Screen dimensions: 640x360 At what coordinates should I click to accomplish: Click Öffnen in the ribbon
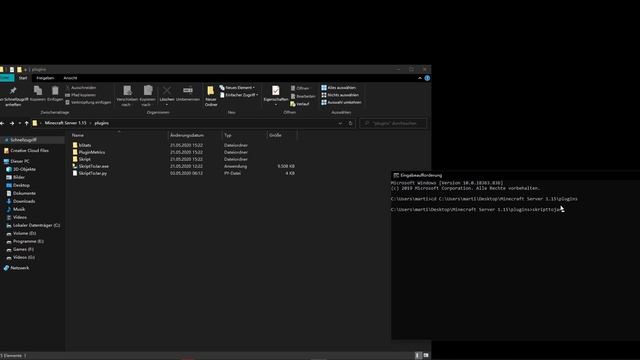(300, 88)
